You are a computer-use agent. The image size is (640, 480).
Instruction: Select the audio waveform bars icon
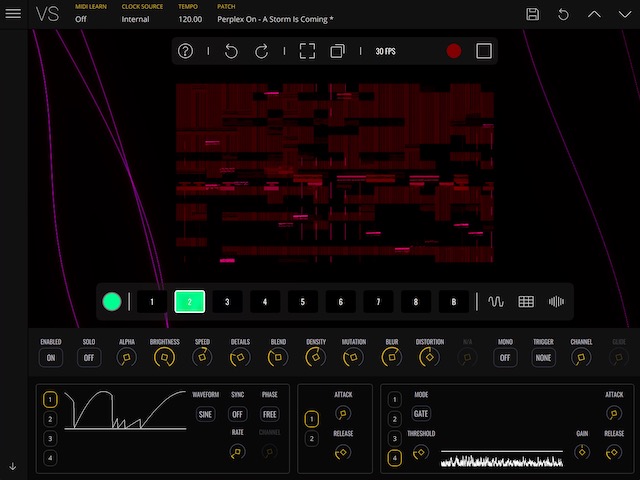pyautogui.click(x=557, y=301)
